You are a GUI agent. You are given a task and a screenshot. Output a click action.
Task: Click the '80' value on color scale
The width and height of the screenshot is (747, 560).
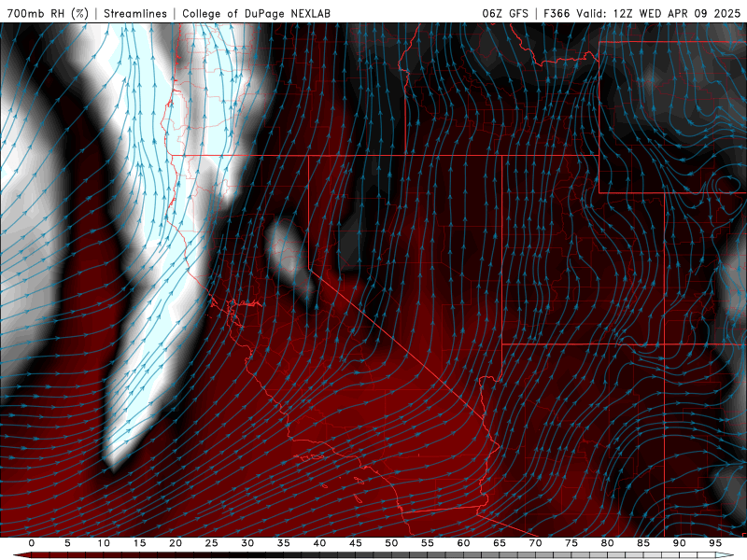point(608,543)
